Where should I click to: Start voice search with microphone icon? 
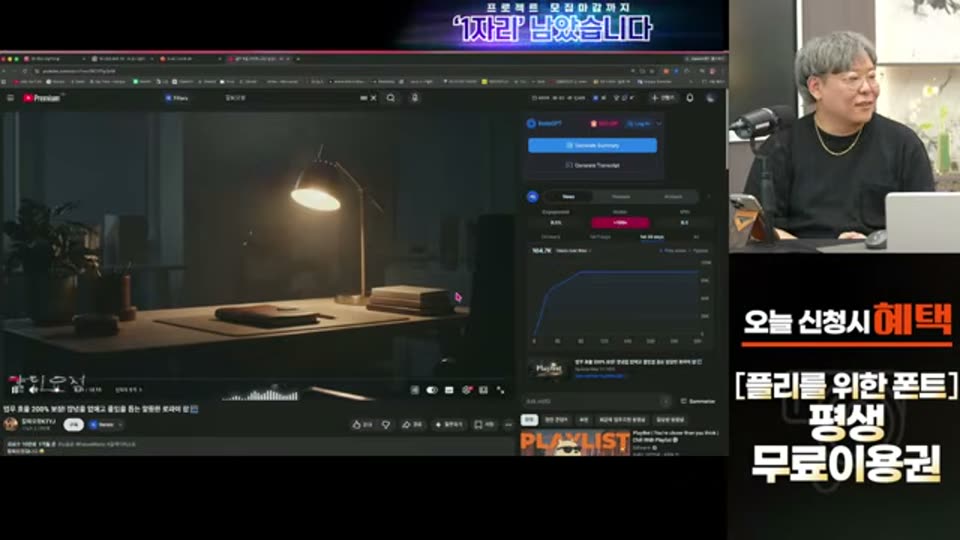(x=414, y=98)
